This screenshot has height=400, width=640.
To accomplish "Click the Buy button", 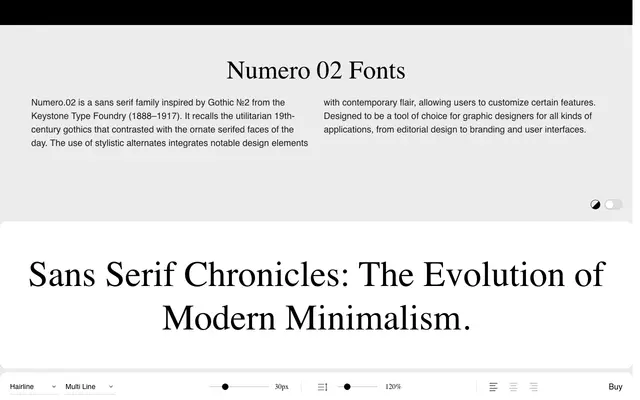I will [x=615, y=387].
